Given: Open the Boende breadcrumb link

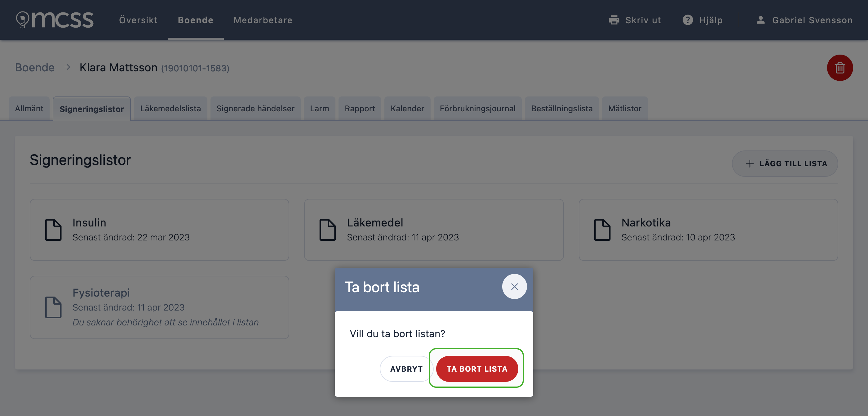Looking at the screenshot, I should click(x=34, y=67).
